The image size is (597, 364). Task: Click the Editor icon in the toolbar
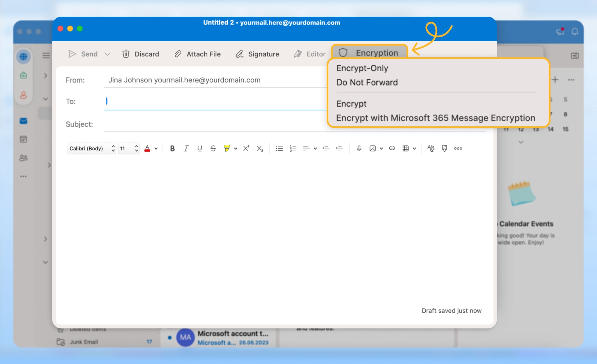298,54
